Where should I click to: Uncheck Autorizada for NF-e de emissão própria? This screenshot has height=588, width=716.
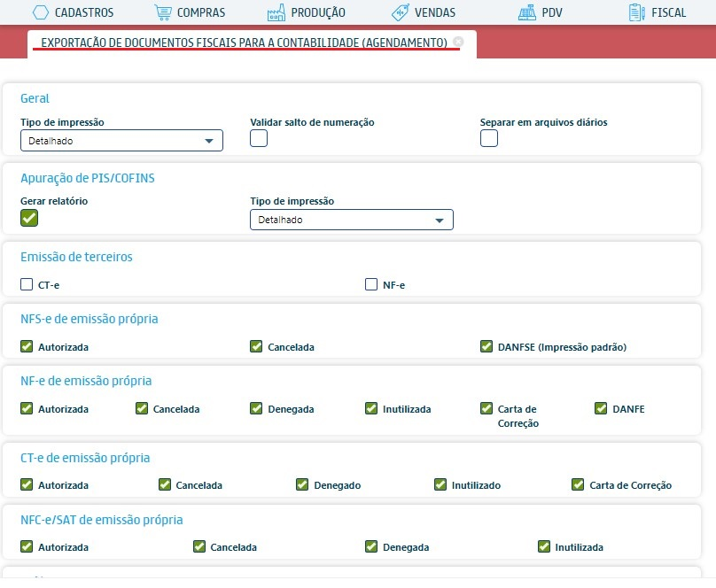[27, 409]
